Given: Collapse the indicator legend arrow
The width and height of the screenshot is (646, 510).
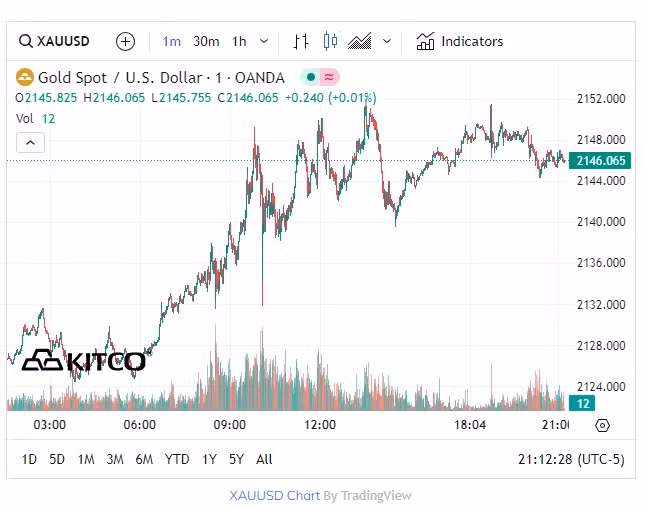Looking at the screenshot, I should [30, 143].
